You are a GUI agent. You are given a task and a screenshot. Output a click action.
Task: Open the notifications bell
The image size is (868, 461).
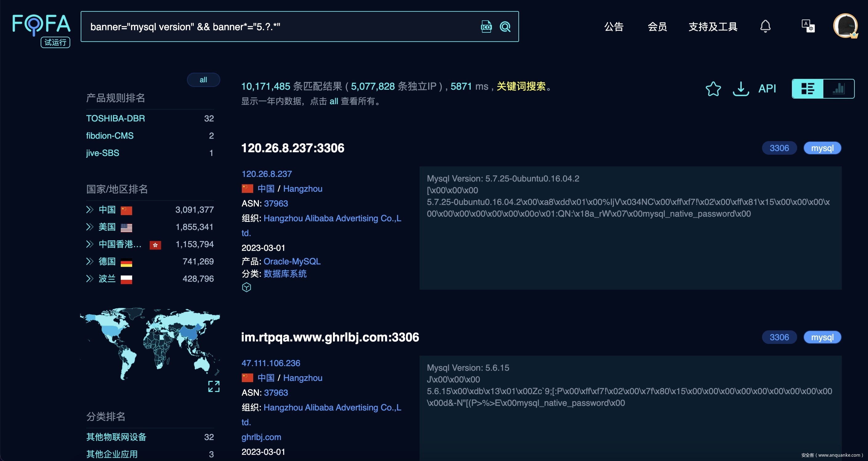coord(765,26)
